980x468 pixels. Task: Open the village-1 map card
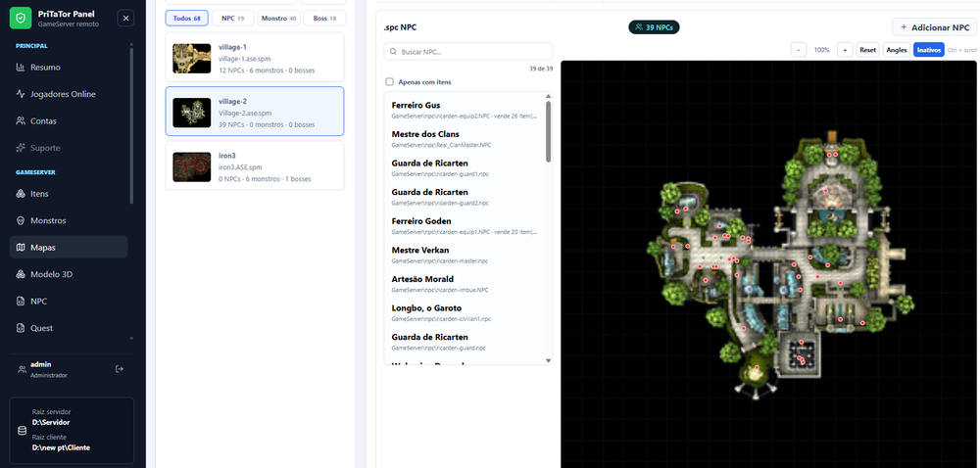(255, 58)
